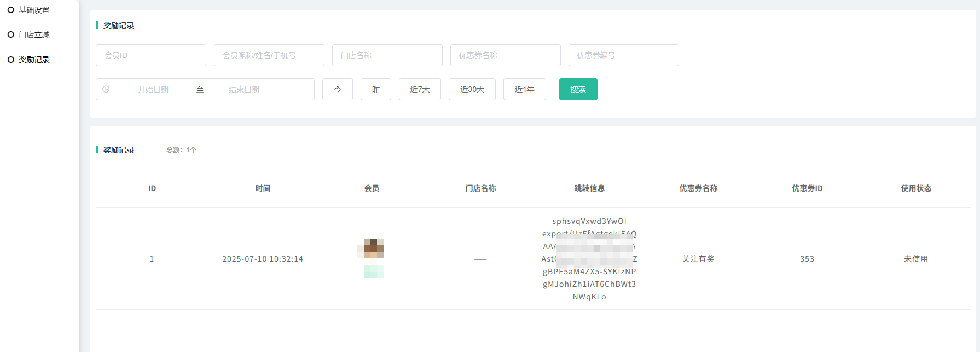
Task: Click the circle icon beside 门店立减
Action: (x=11, y=34)
